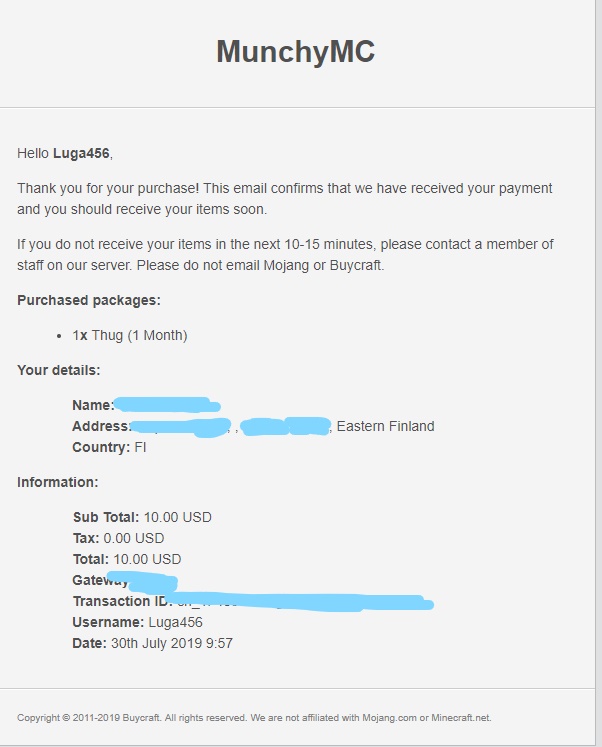Click the '1x Thug (1 Month)' package item
Screen dimensions: 602x747
(129, 335)
